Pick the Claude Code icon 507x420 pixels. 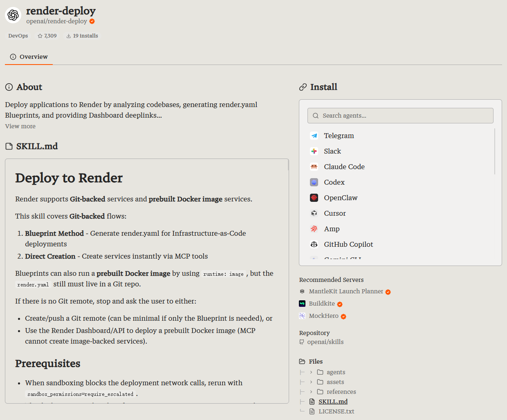(314, 167)
